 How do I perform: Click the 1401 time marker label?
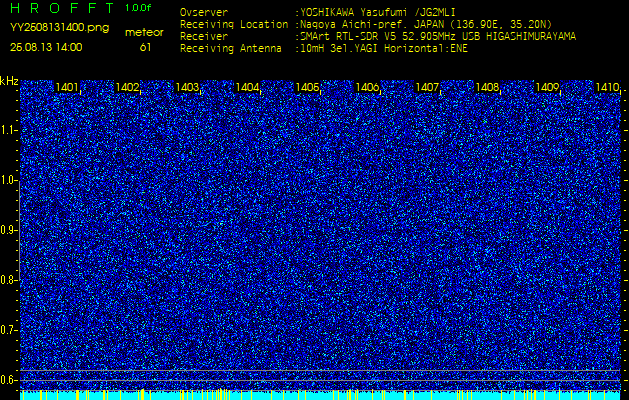coord(67,87)
